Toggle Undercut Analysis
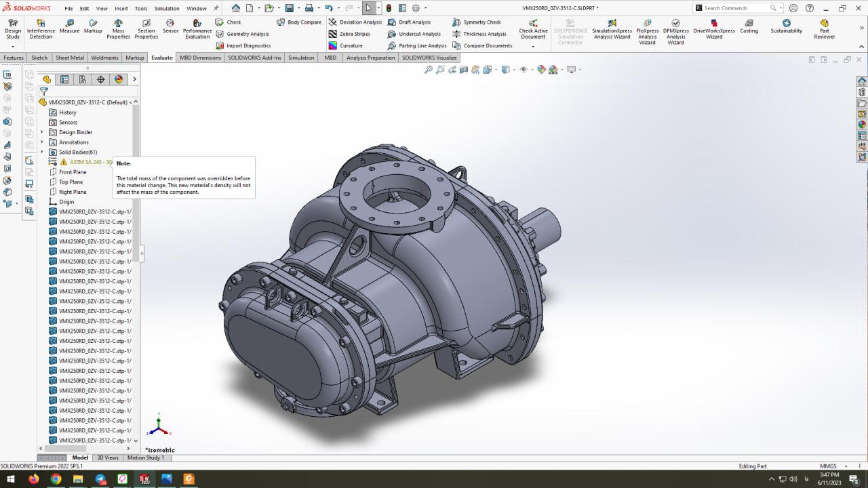The image size is (868, 488). coord(414,34)
